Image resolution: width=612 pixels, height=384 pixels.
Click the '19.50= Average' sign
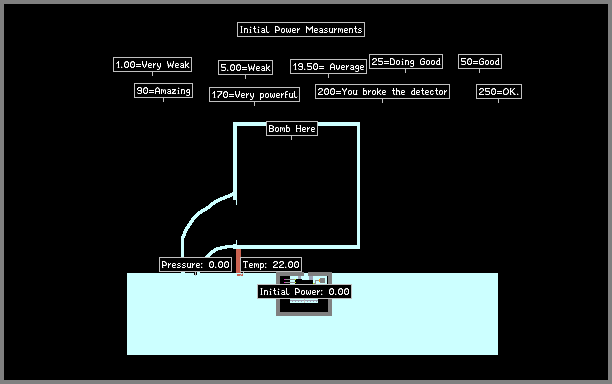(329, 67)
